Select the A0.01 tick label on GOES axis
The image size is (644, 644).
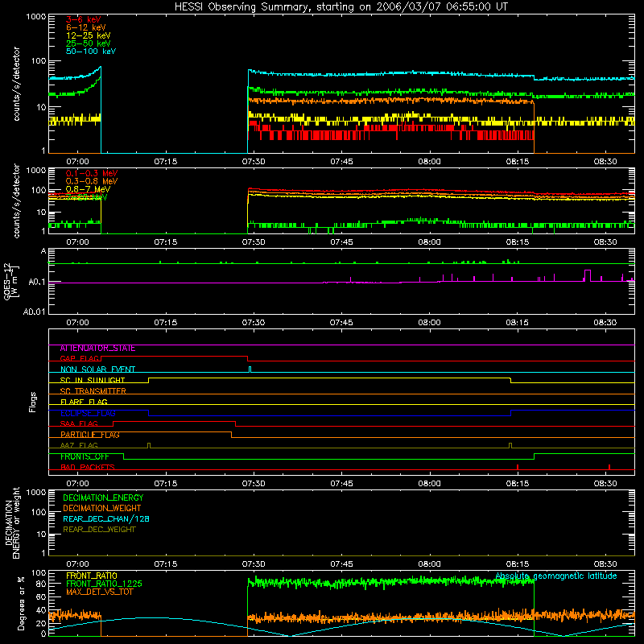(34, 312)
